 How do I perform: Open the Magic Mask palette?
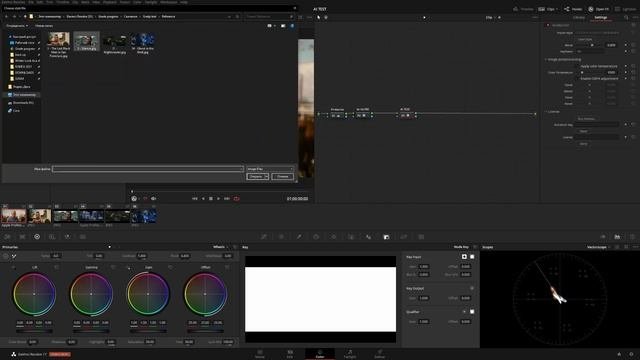[351, 237]
